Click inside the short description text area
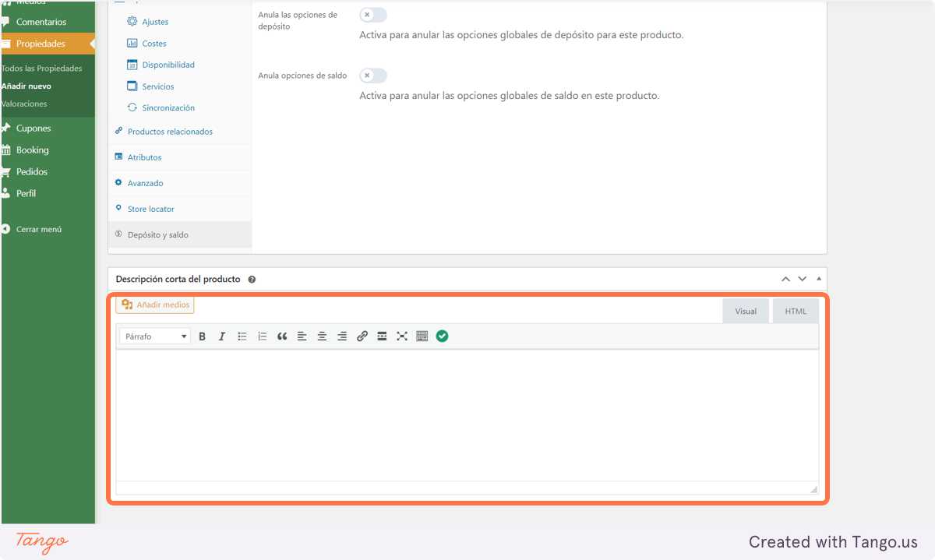Image resolution: width=935 pixels, height=560 pixels. point(467,415)
